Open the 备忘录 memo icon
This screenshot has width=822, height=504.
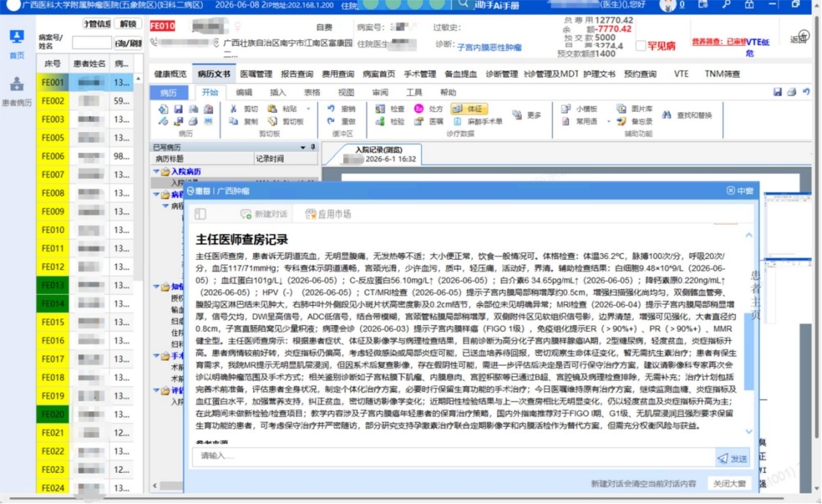click(x=622, y=121)
